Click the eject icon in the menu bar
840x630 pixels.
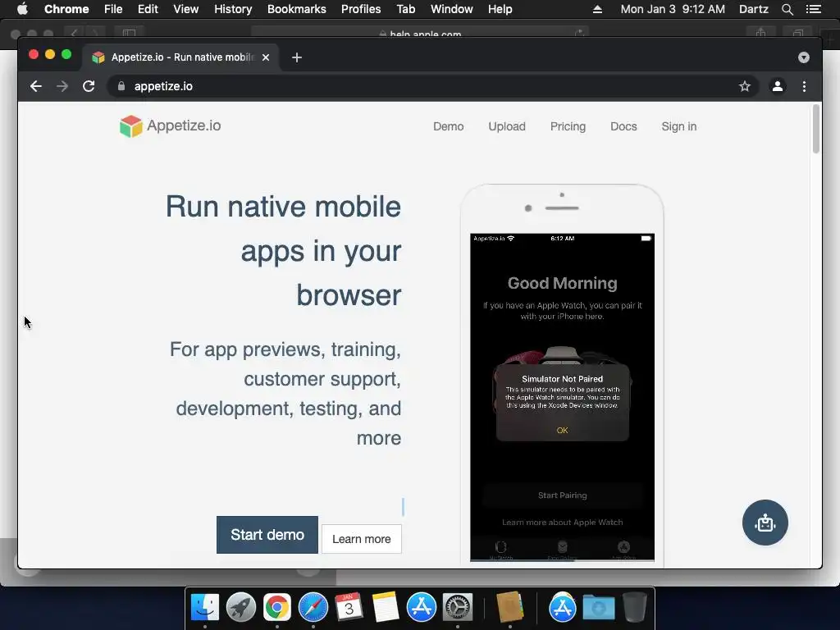[597, 9]
